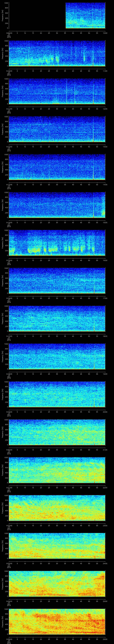Select the spectrogram plot beginning at 6:18:00

(57, 357)
